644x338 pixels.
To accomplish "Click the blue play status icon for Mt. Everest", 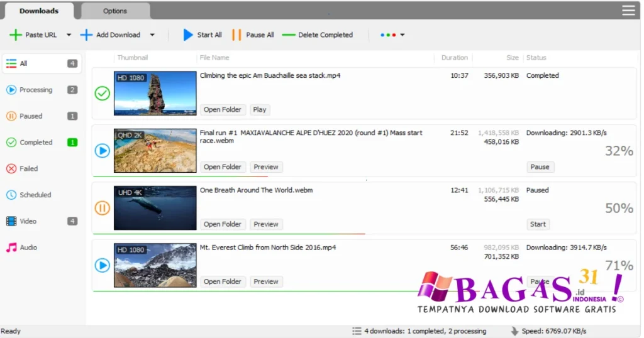I will click(103, 265).
